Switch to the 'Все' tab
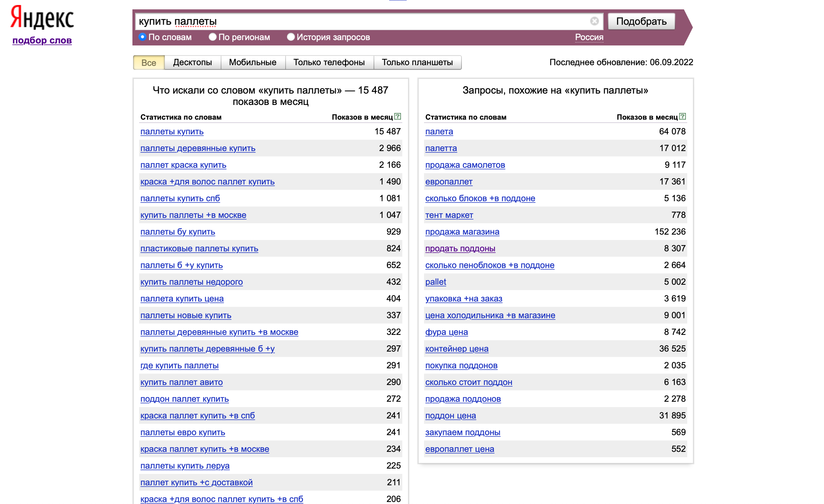The width and height of the screenshot is (824, 504). (x=149, y=62)
